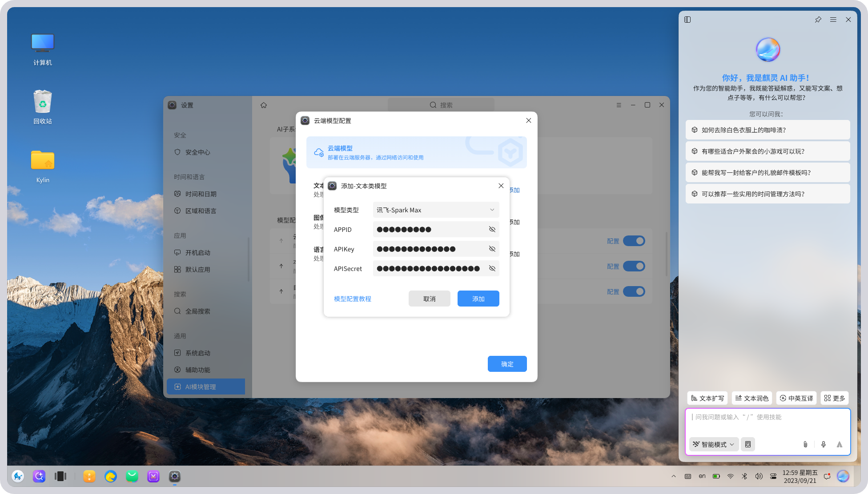Reveal the APPID hidden value eye icon

[x=492, y=229]
